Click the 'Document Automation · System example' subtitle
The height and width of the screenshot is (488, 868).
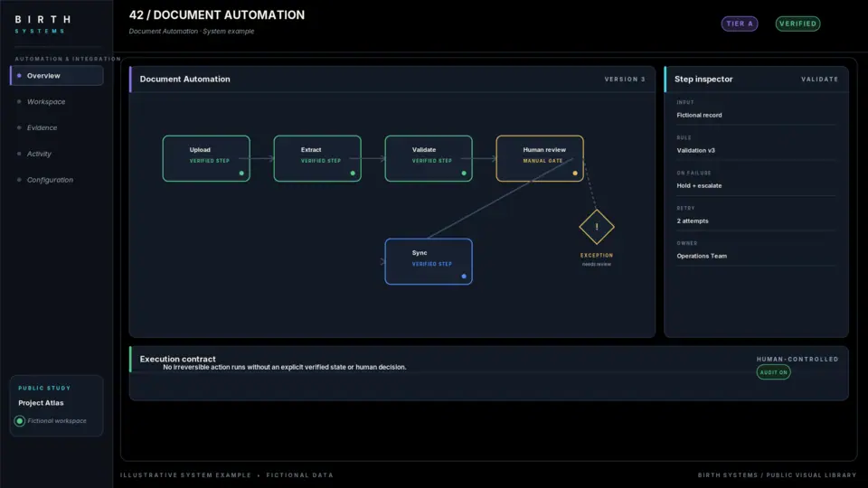pos(192,32)
